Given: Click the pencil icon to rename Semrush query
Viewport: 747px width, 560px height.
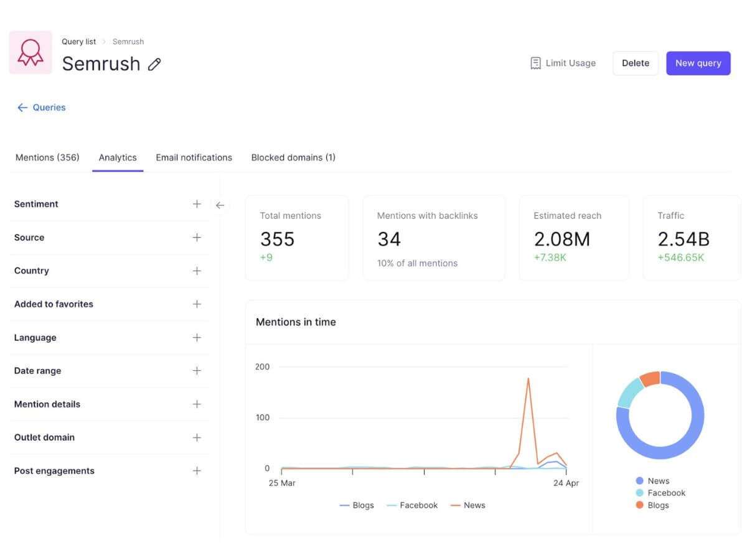Looking at the screenshot, I should point(154,63).
